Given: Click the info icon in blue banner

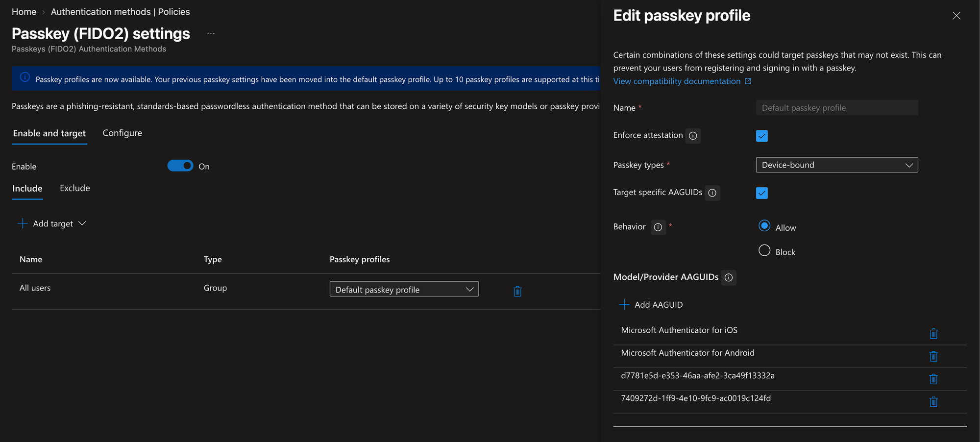Looking at the screenshot, I should pos(25,77).
